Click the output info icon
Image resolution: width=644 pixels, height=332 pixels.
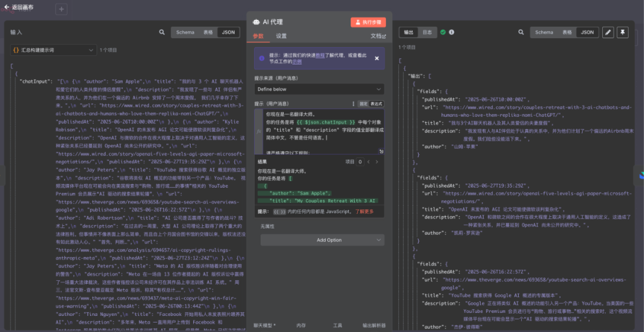(451, 32)
